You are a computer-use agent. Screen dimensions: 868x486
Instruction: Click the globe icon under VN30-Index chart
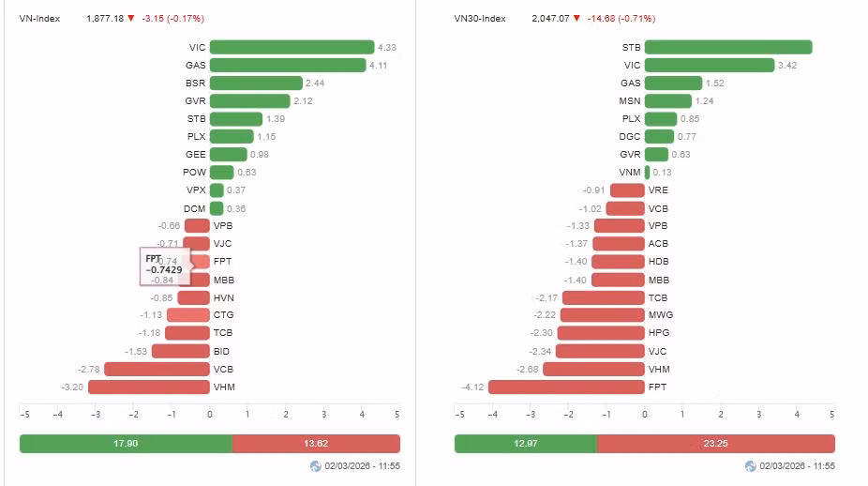pos(750,466)
